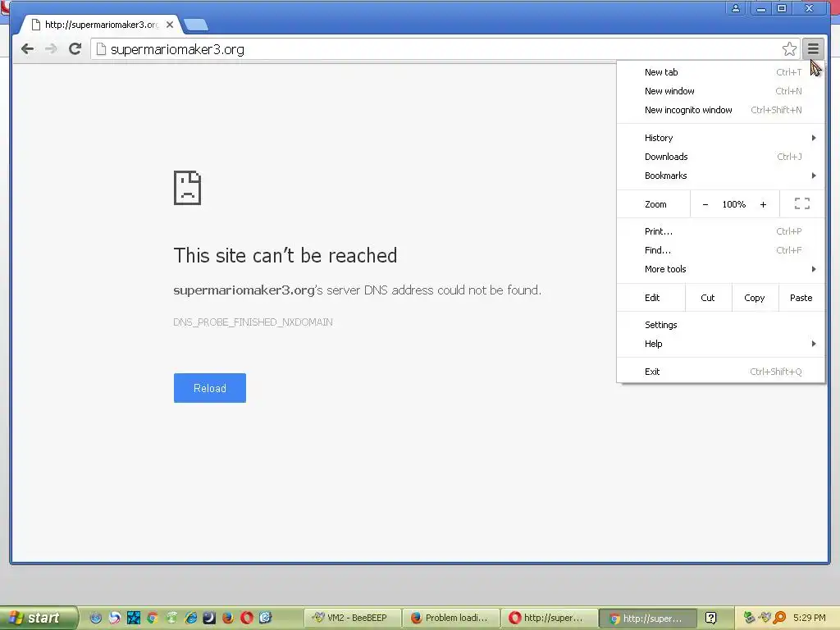Screen dimensions: 840x630
Task: Switch to VM2 - BeeBEEP taskbar item
Action: pyautogui.click(x=352, y=618)
